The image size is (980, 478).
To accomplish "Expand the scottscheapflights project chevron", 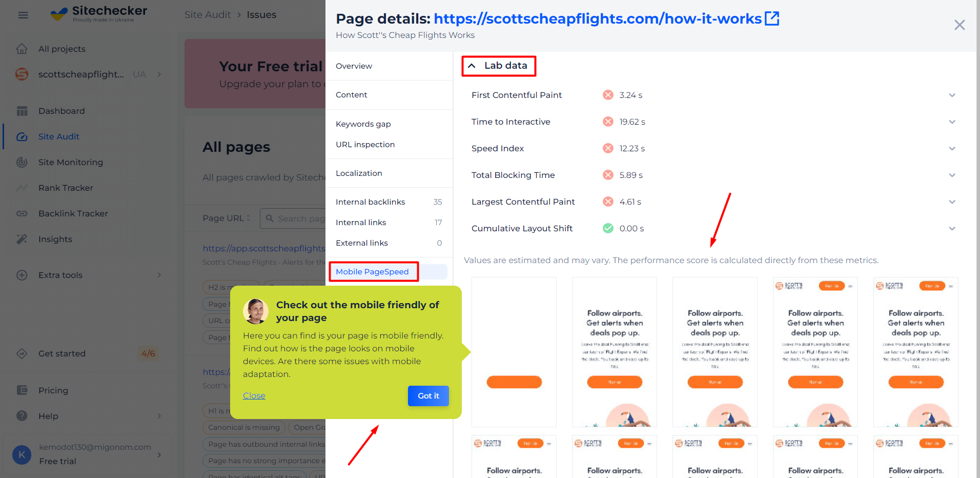I will pos(159,74).
